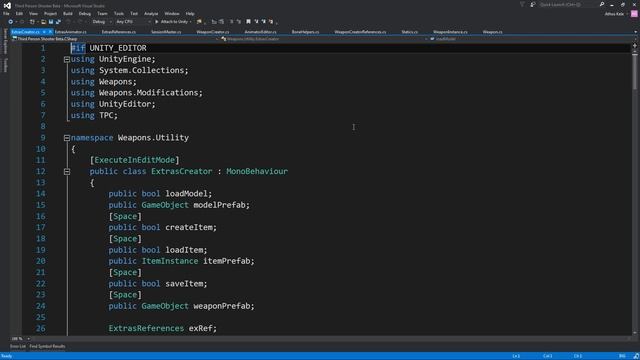This screenshot has width=640, height=360.
Task: Open the Build menu
Action: click(68, 13)
